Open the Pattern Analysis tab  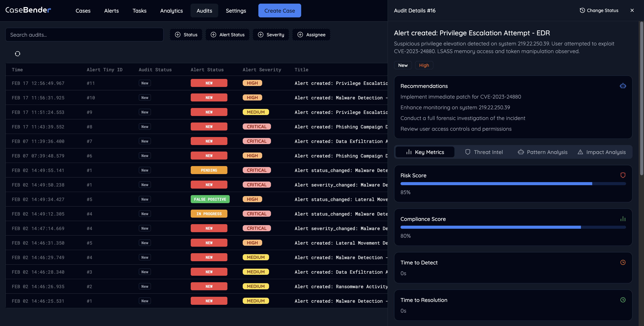pyautogui.click(x=542, y=152)
